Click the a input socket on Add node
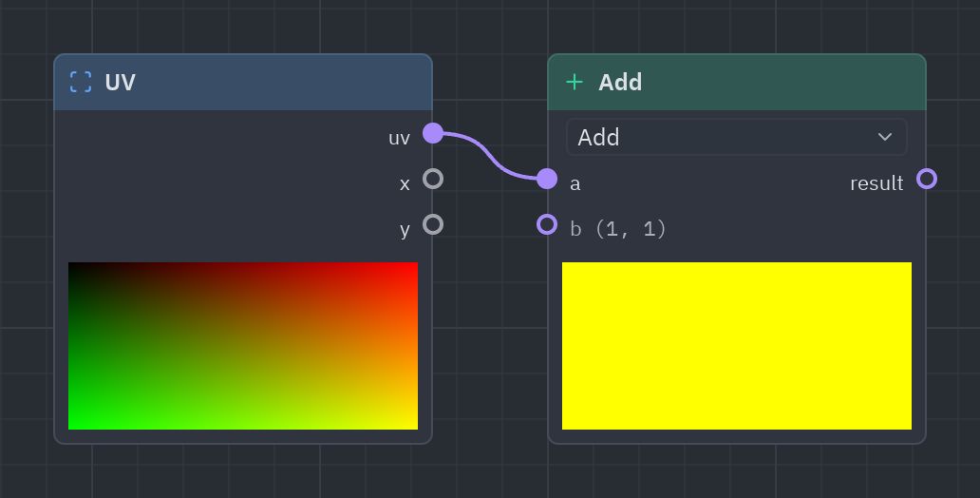 point(547,179)
